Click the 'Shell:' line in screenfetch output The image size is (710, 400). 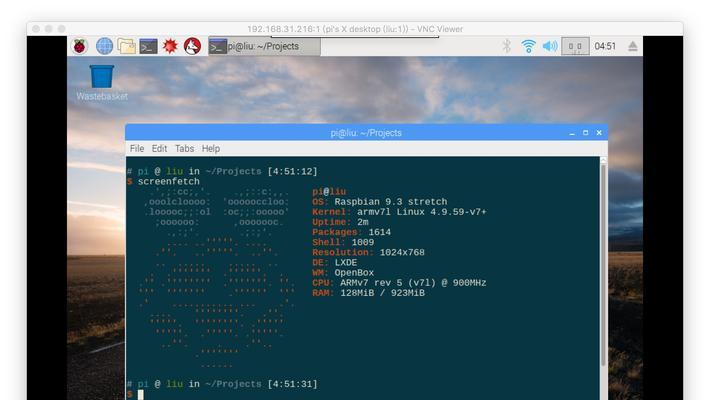[343, 242]
